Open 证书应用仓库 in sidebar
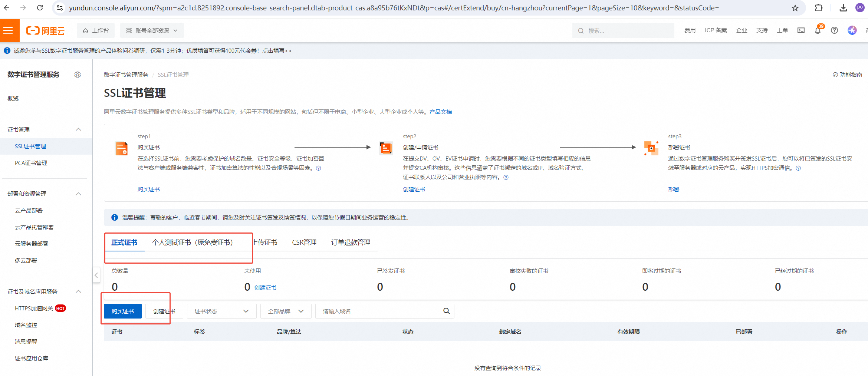 coord(32,359)
